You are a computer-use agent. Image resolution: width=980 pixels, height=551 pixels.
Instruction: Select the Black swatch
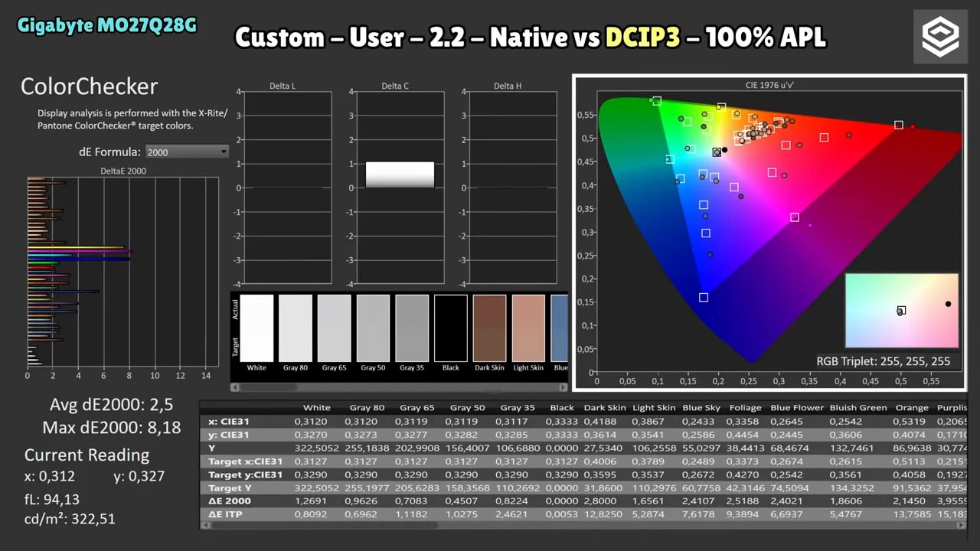pyautogui.click(x=451, y=328)
